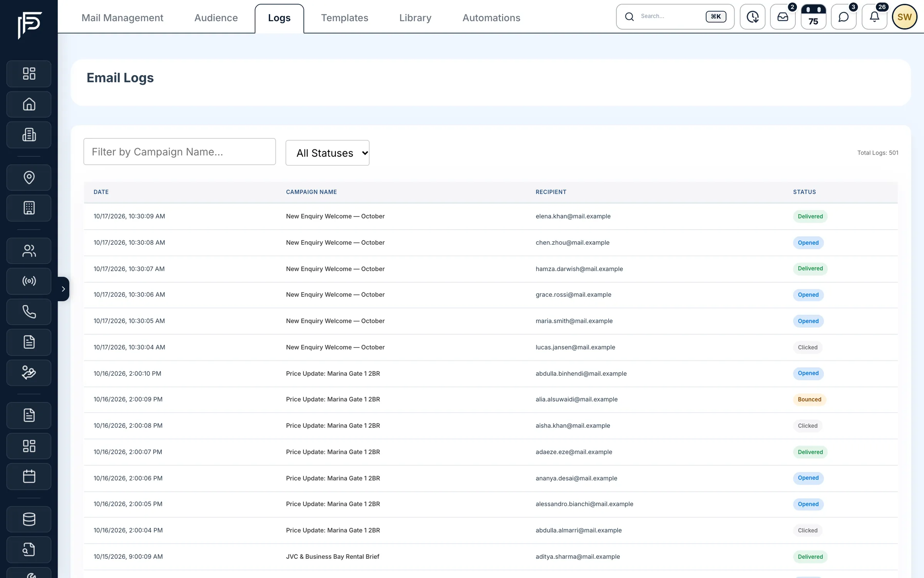The image size is (924, 578).
Task: Open the users icon in sidebar
Action: [x=29, y=251]
